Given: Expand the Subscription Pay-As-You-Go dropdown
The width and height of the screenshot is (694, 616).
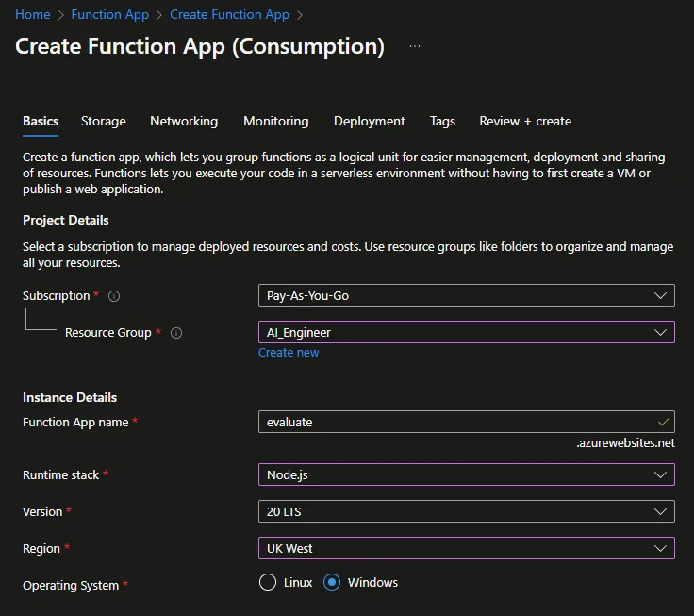Looking at the screenshot, I should pyautogui.click(x=466, y=295).
